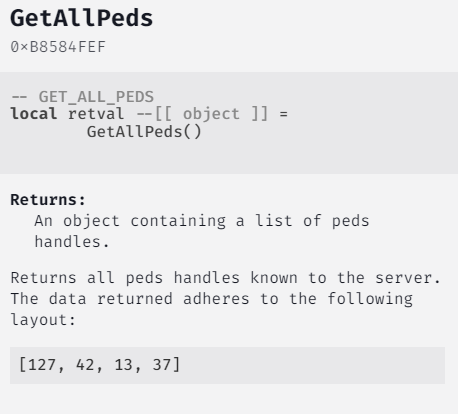Click the number 37 in array
458x414 pixels.
pos(162,365)
